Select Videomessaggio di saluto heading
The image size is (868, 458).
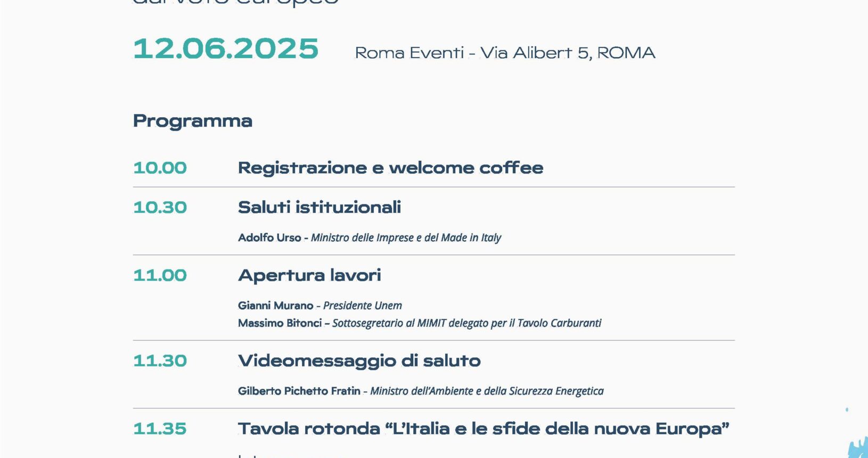click(x=359, y=361)
